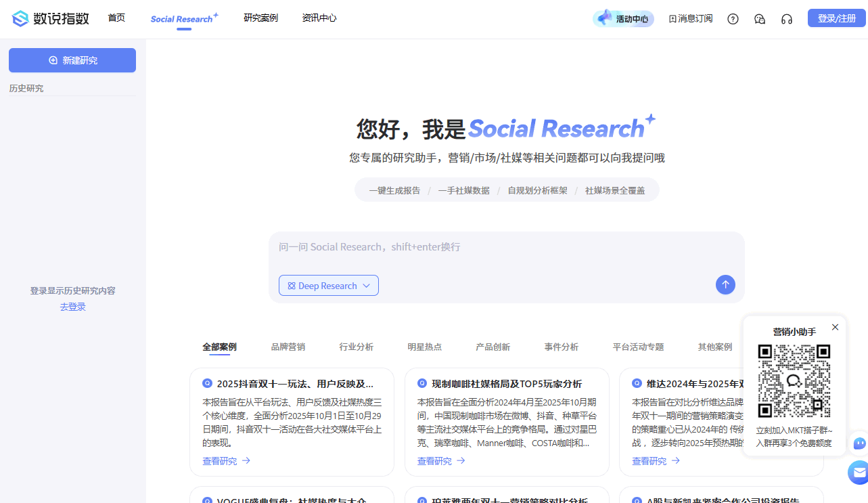Viewport: 868px width, 503px height.
Task: Open the WeChat chat icon in header
Action: tap(760, 19)
